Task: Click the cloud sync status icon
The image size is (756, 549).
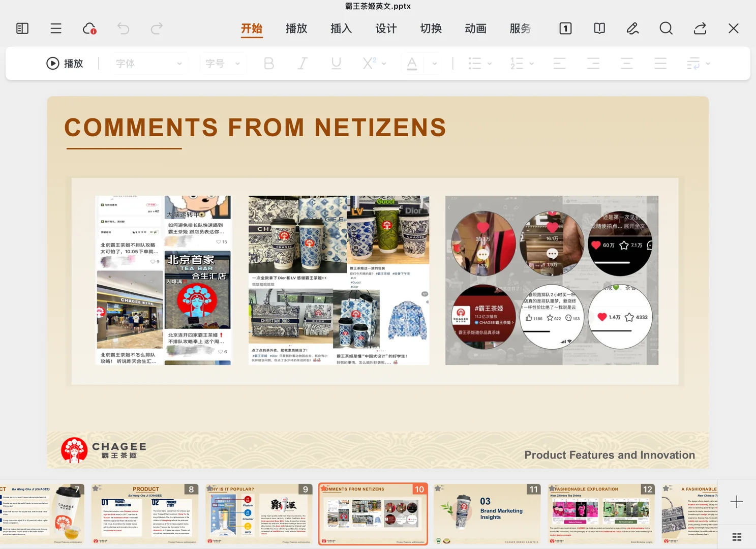Action: click(x=89, y=28)
